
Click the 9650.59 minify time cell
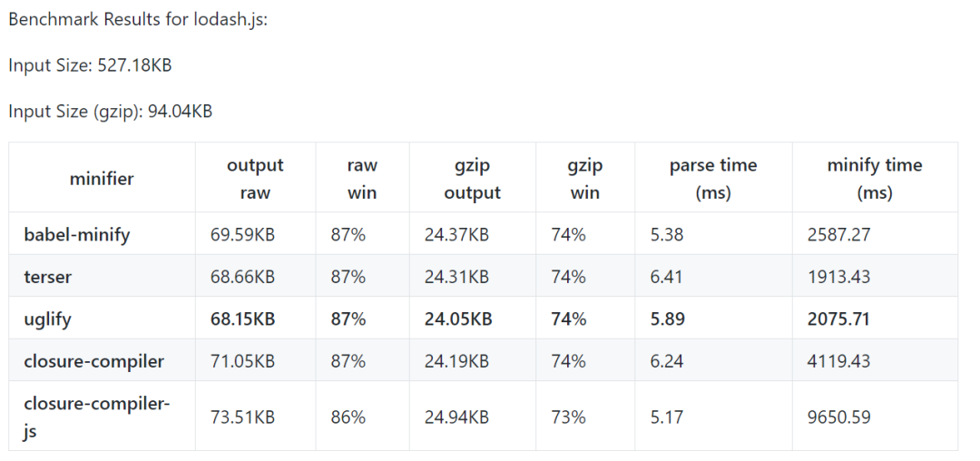tap(838, 417)
